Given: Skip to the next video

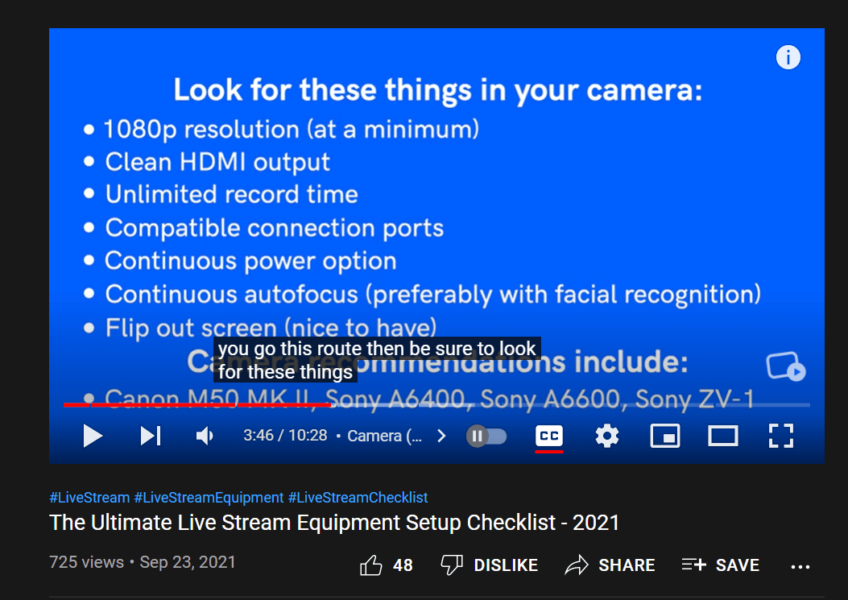Looking at the screenshot, I should click(x=150, y=436).
